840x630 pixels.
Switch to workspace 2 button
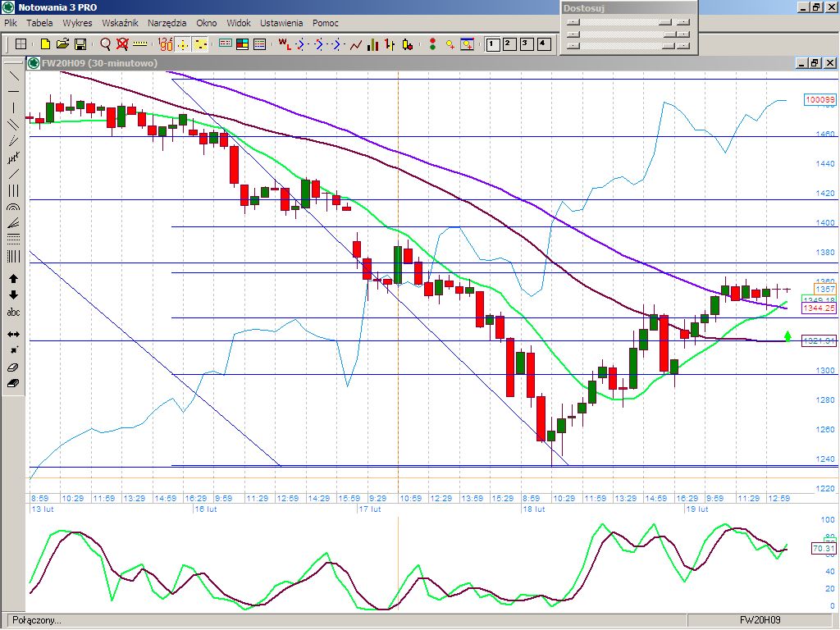(509, 44)
